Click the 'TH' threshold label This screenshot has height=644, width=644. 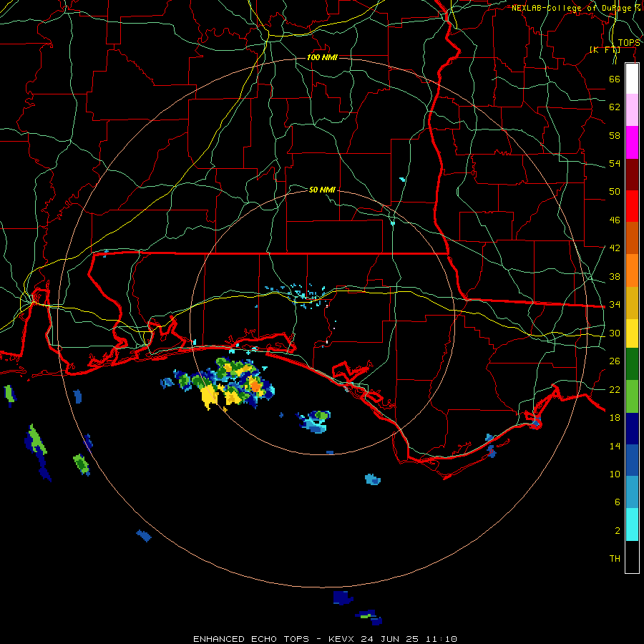(615, 559)
